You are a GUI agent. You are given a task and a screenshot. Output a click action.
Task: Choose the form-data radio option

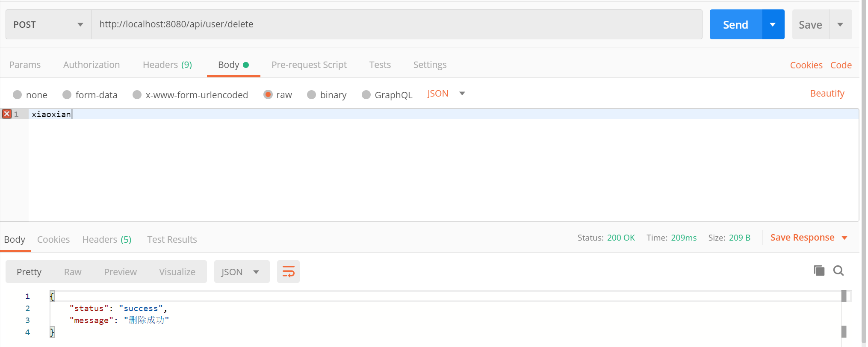pos(67,94)
